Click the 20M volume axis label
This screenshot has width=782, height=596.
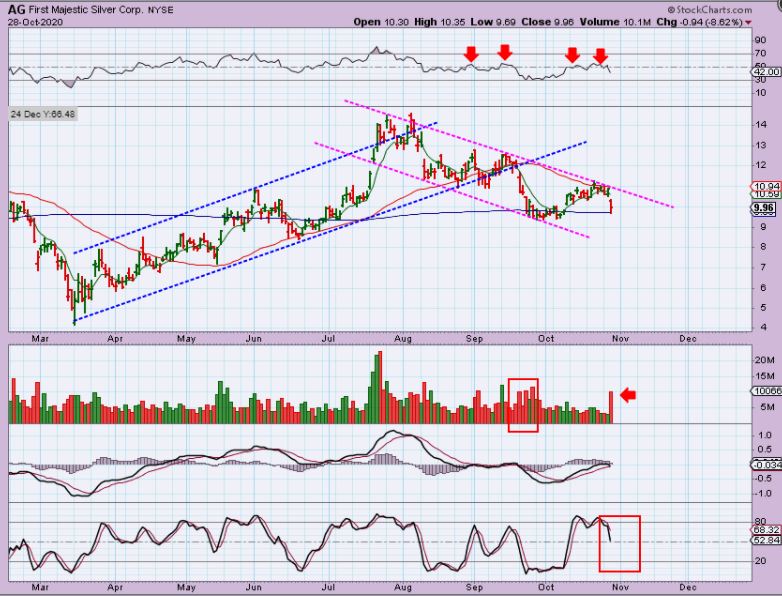765,360
